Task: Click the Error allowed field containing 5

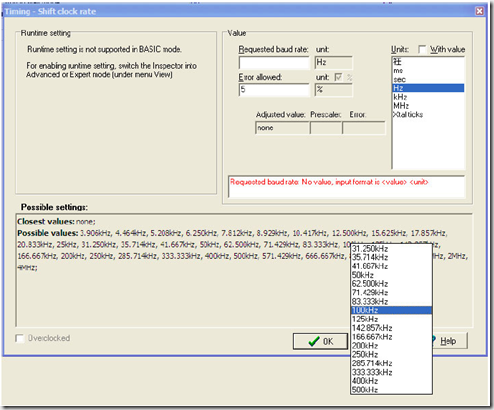Action: coord(274,90)
